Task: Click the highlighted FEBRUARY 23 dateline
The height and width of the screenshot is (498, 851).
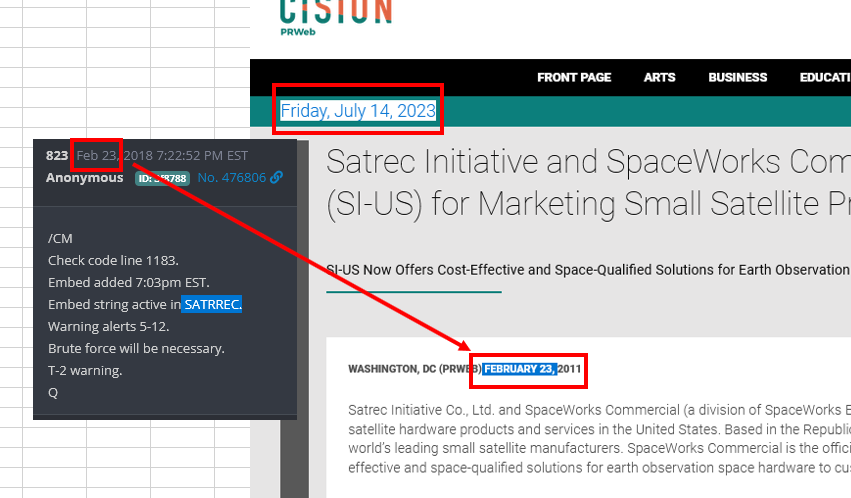Action: [519, 369]
